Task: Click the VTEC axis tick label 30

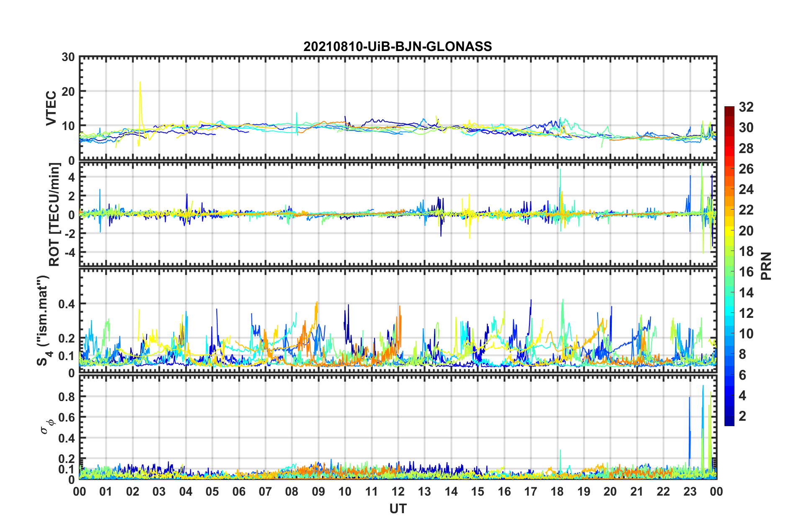Action: (x=68, y=57)
